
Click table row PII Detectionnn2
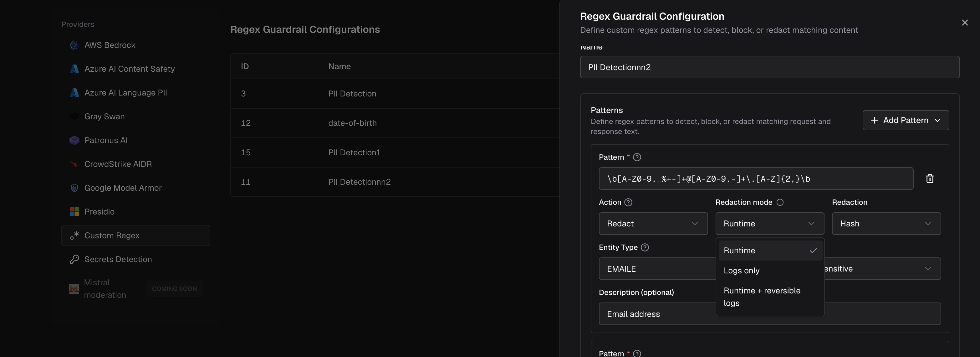click(x=395, y=182)
